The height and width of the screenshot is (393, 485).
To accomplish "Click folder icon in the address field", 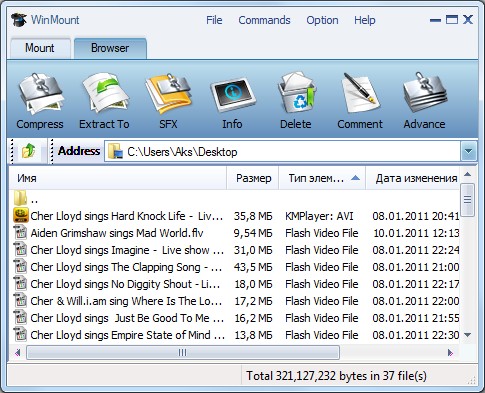I will (115, 151).
